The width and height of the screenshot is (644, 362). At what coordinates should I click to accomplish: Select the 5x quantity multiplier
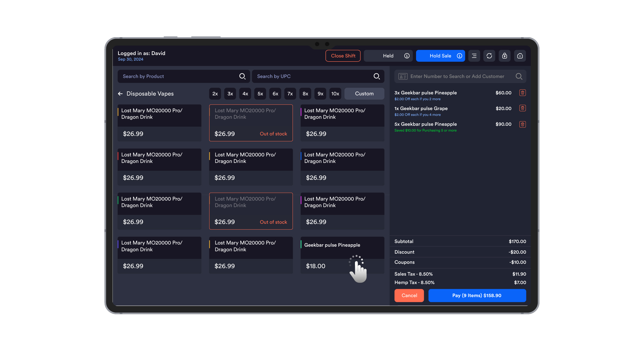click(260, 94)
